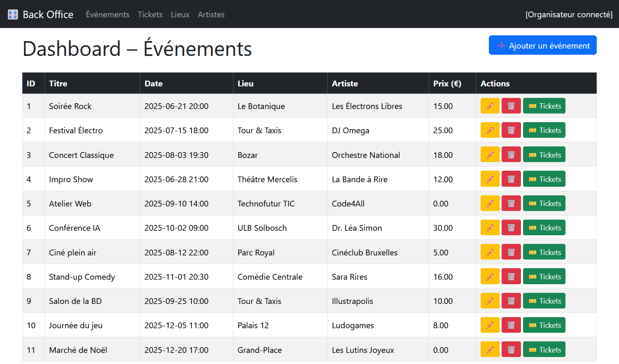Click the Back Office logo icon
The image size is (619, 364).
click(13, 14)
